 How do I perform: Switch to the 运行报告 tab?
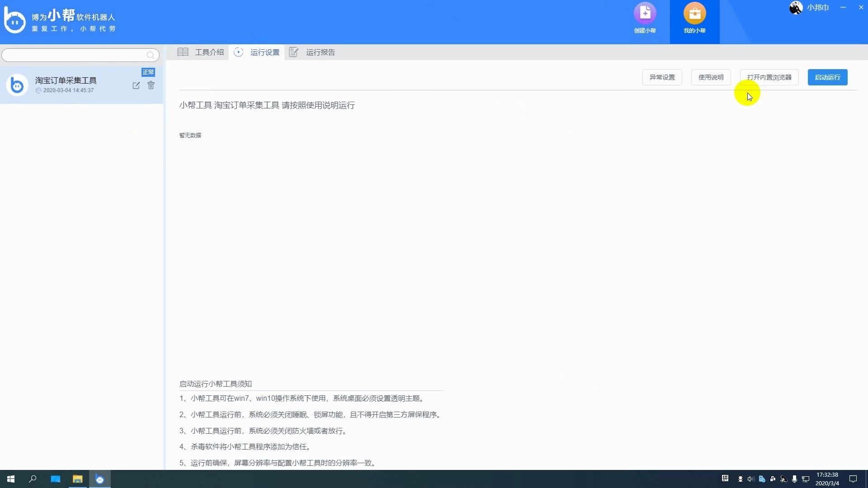pyautogui.click(x=312, y=52)
